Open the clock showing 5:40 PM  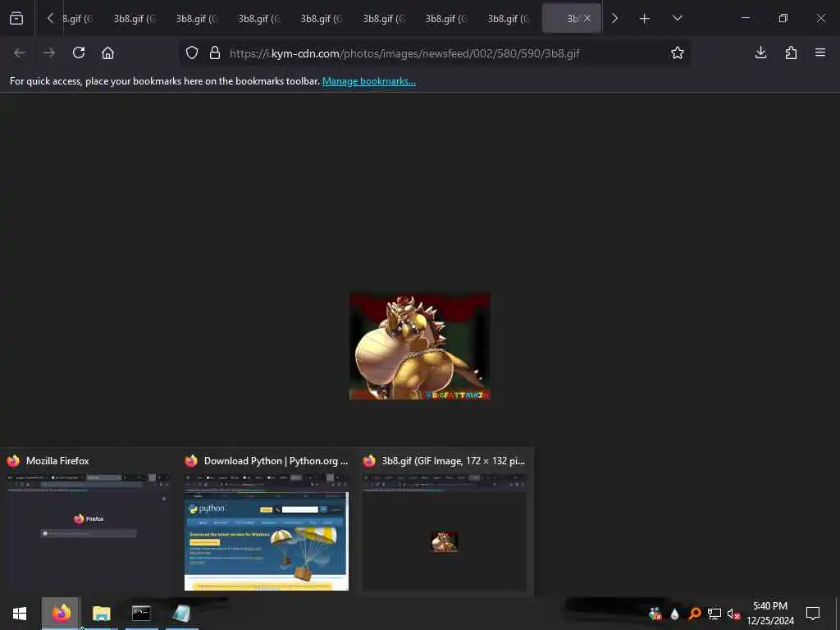click(x=770, y=614)
